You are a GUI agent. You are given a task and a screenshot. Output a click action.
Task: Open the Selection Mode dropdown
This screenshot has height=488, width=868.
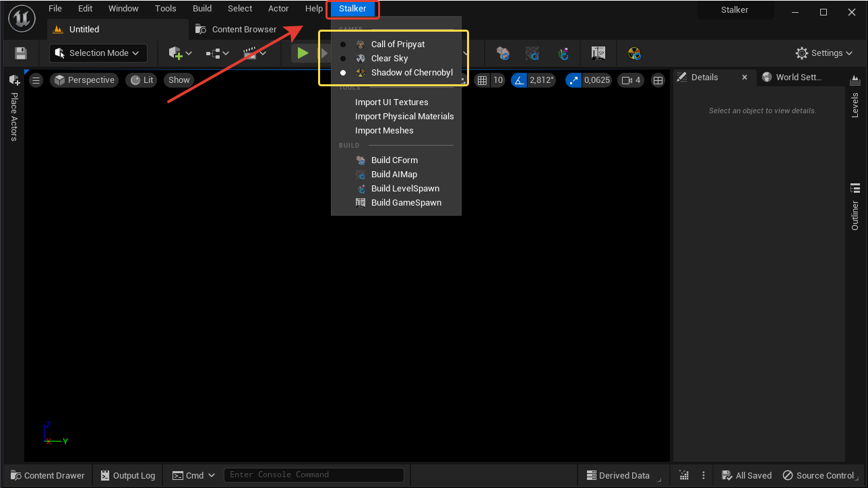point(98,53)
